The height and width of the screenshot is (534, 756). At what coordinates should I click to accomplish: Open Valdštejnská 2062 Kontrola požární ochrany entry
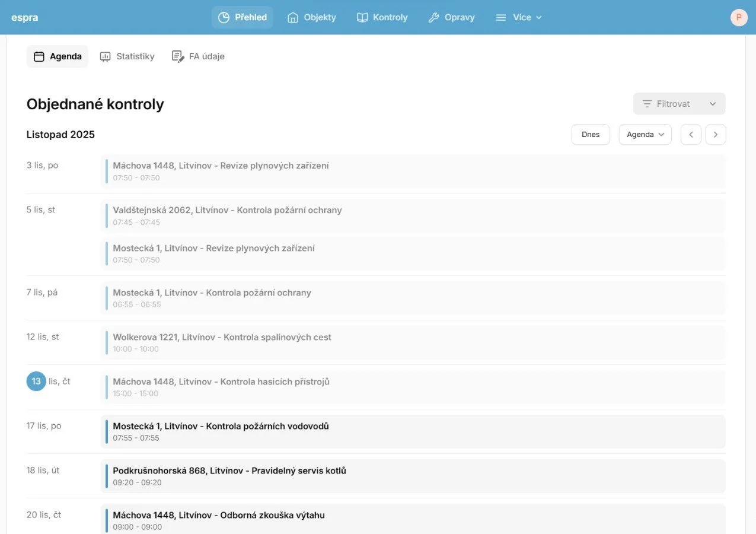(x=413, y=216)
